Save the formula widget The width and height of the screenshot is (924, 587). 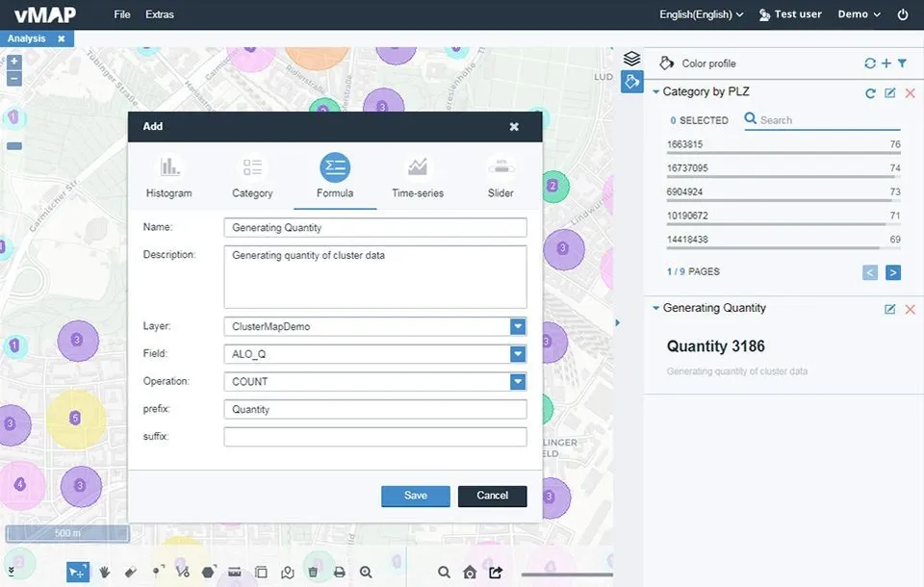(416, 496)
